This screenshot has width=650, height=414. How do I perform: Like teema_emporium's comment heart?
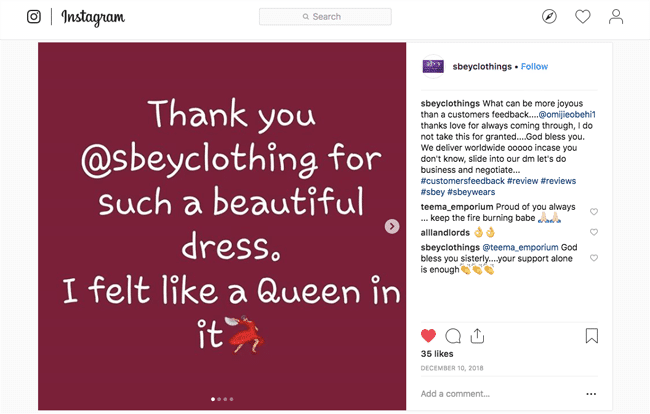[594, 212]
